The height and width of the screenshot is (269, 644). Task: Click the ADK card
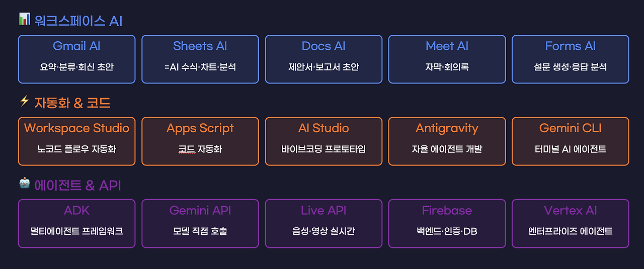point(76,224)
